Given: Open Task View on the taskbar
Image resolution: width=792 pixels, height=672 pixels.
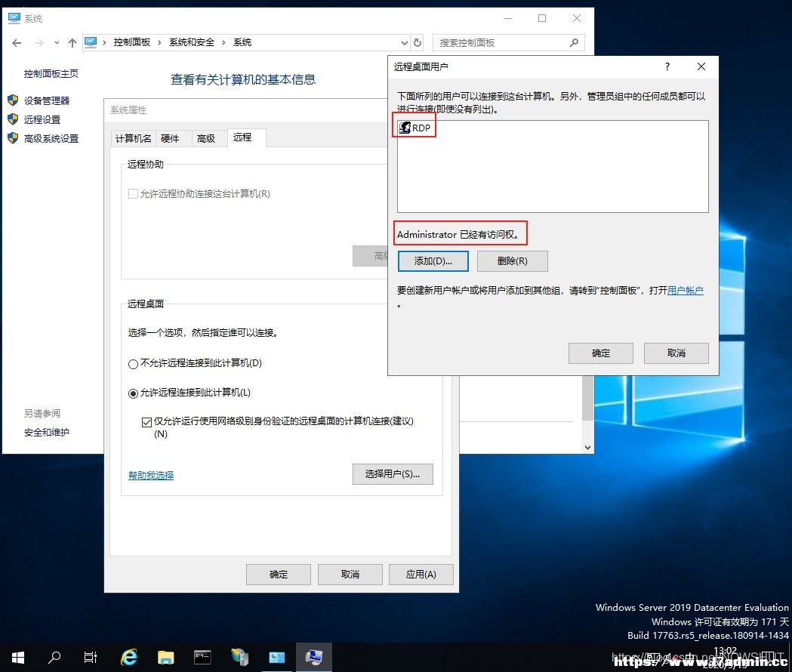Looking at the screenshot, I should (91, 658).
